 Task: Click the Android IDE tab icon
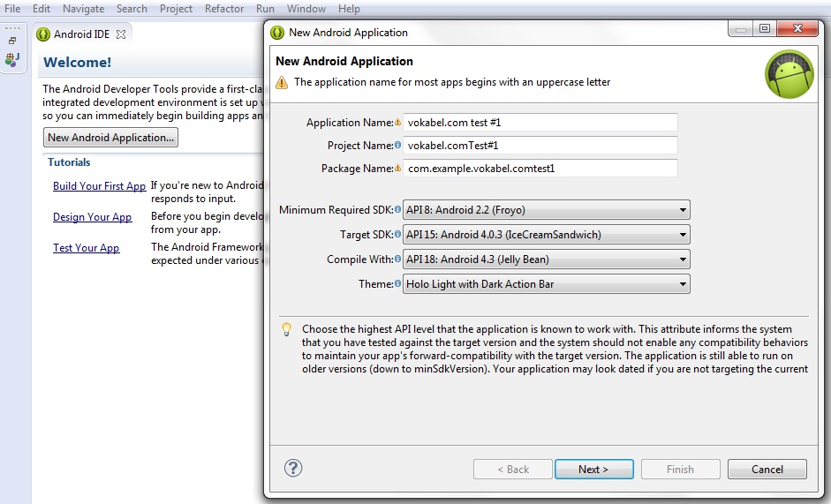tap(43, 34)
